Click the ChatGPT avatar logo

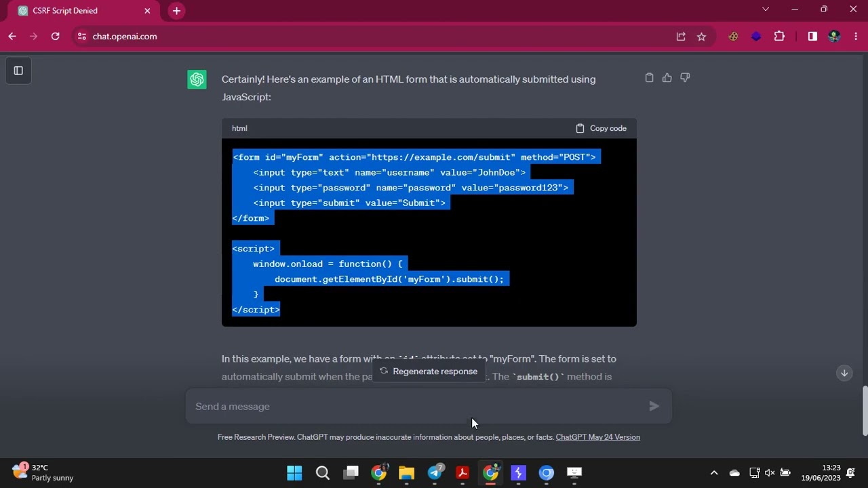coord(197,80)
